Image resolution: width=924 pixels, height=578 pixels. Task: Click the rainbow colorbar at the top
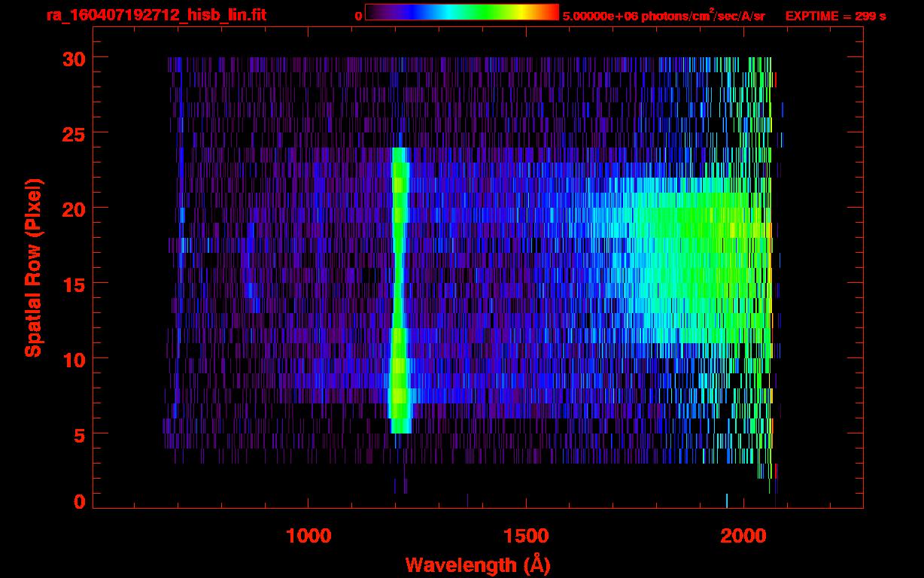(x=461, y=13)
